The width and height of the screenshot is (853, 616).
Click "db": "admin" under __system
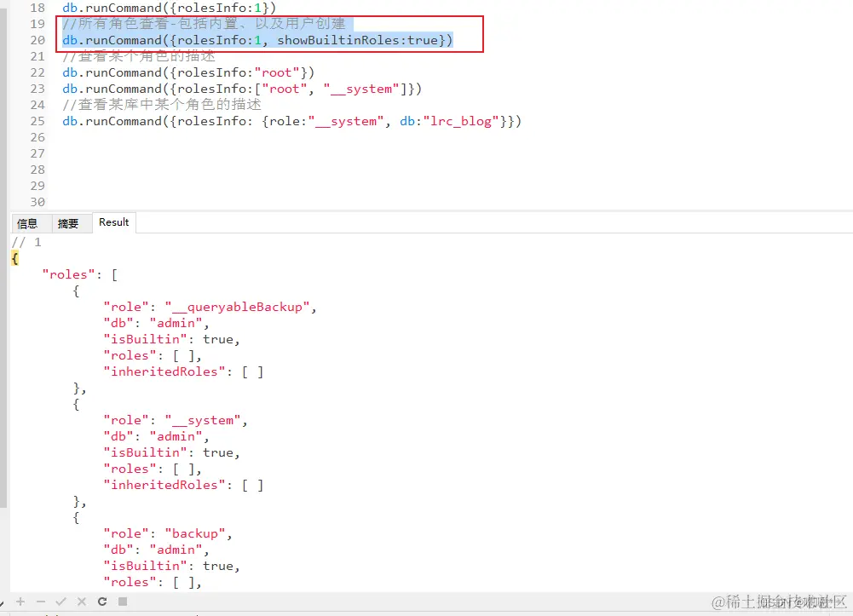(153, 436)
